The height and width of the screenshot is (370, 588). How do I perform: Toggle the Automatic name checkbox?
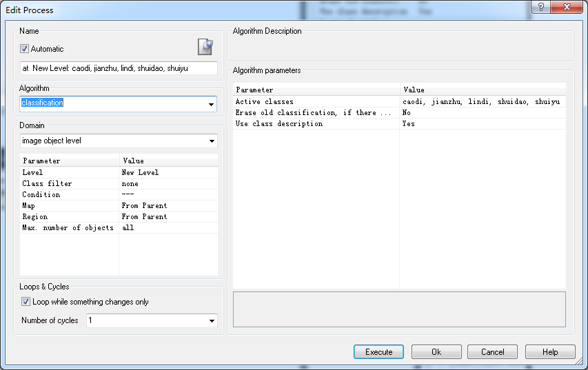click(24, 49)
